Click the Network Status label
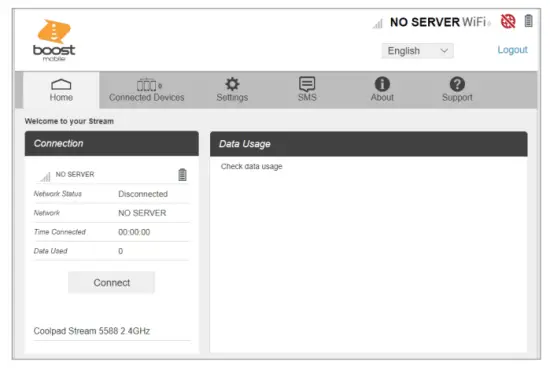Image resolution: width=550 pixels, height=373 pixels. tap(58, 194)
